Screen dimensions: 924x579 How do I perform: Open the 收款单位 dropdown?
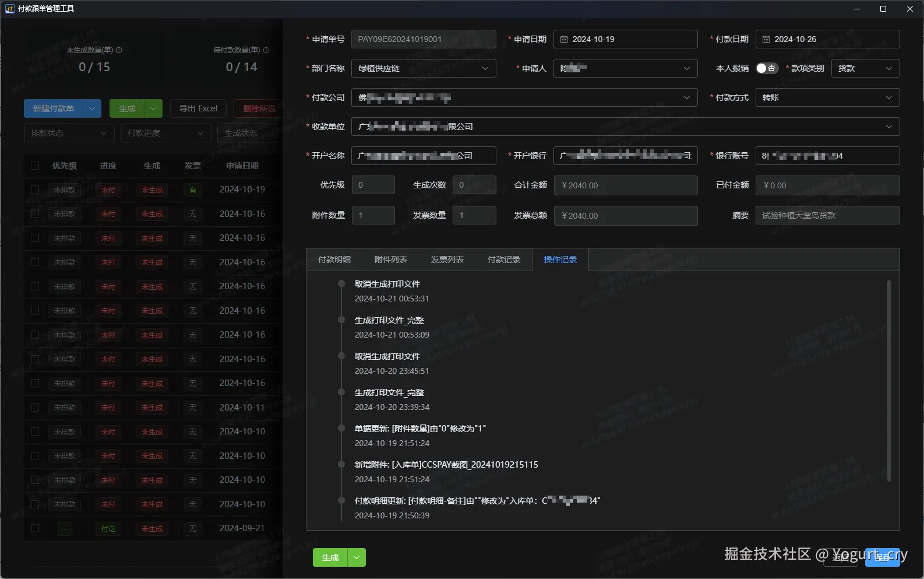(625, 127)
